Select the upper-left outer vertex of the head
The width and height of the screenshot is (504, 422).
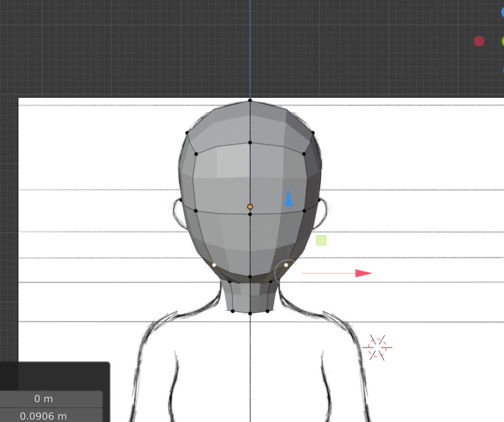[x=187, y=132]
